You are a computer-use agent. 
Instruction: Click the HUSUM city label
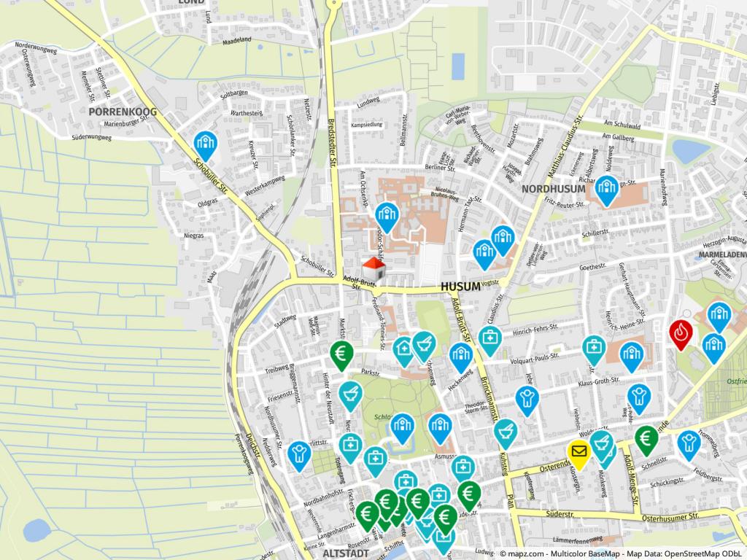click(461, 287)
